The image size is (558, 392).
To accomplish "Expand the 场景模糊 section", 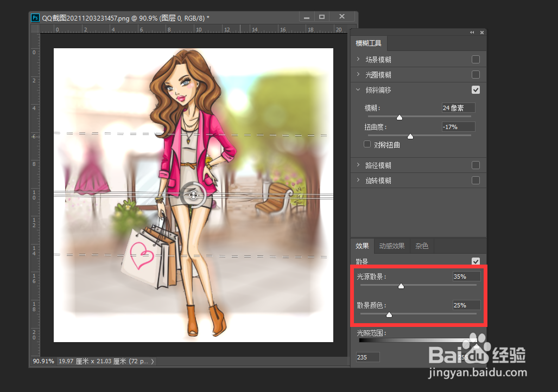I will [x=358, y=59].
